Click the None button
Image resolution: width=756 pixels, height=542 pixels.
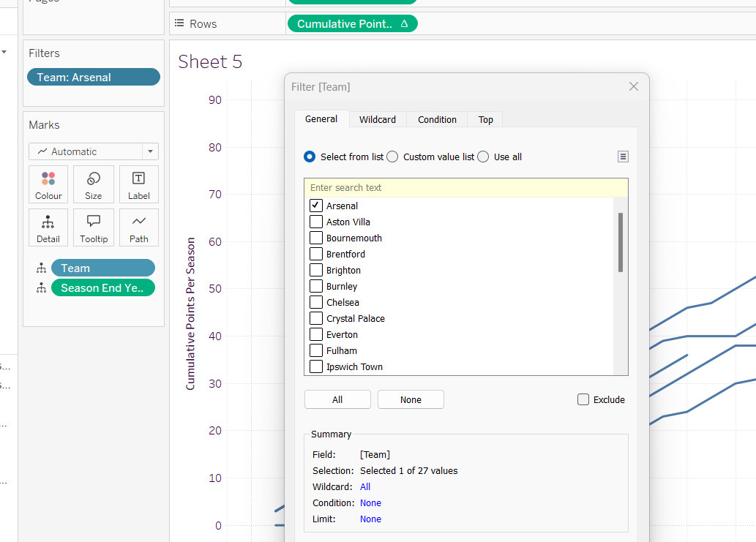point(411,399)
